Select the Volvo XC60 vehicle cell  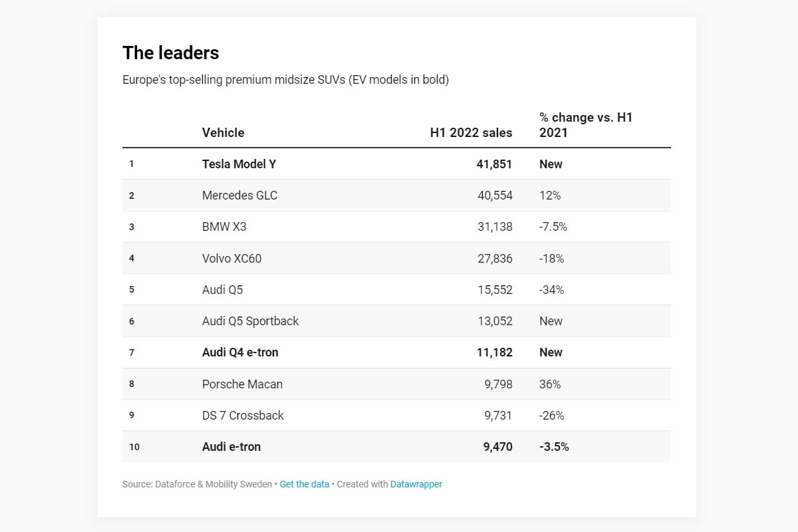[x=231, y=258]
